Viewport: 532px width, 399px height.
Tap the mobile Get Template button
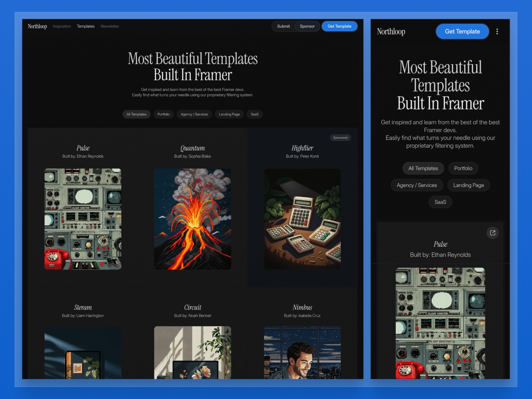[x=462, y=32]
